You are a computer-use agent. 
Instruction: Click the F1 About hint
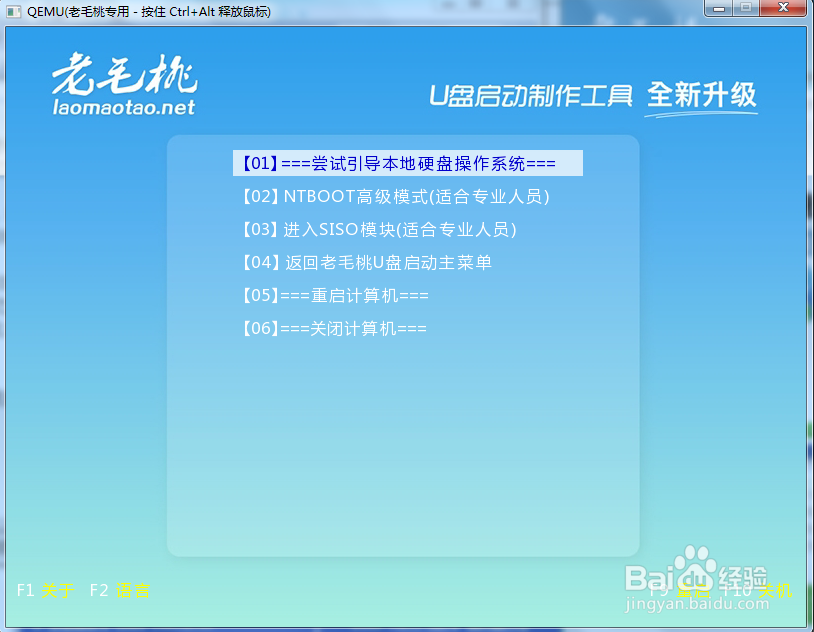click(46, 590)
